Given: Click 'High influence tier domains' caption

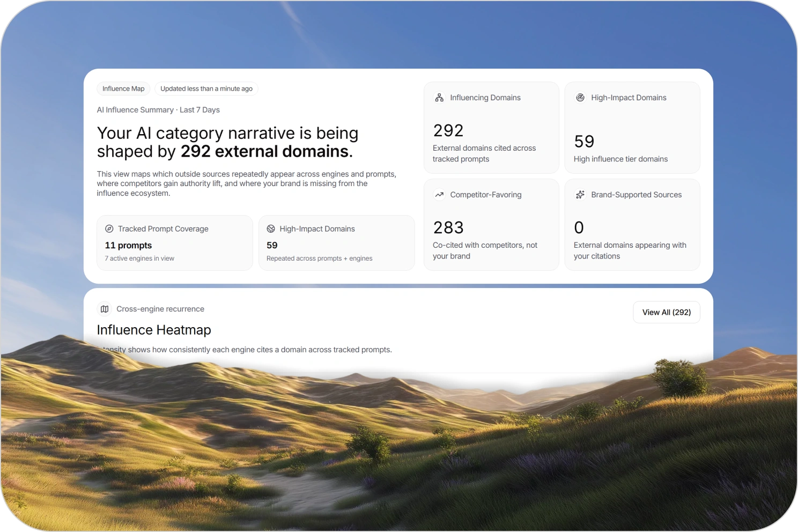Looking at the screenshot, I should point(620,159).
